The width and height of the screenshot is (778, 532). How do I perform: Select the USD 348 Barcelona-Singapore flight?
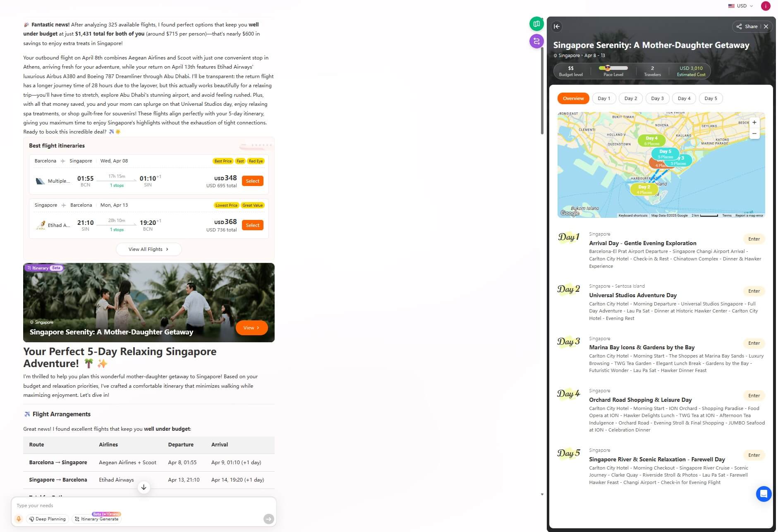point(252,181)
